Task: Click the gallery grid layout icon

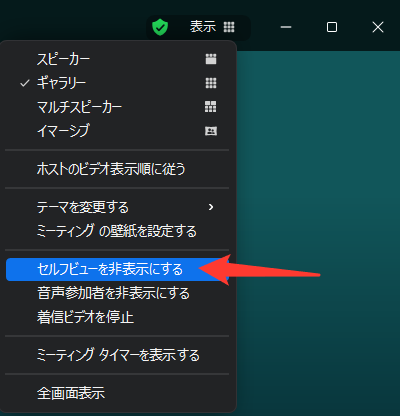Action: [x=211, y=83]
